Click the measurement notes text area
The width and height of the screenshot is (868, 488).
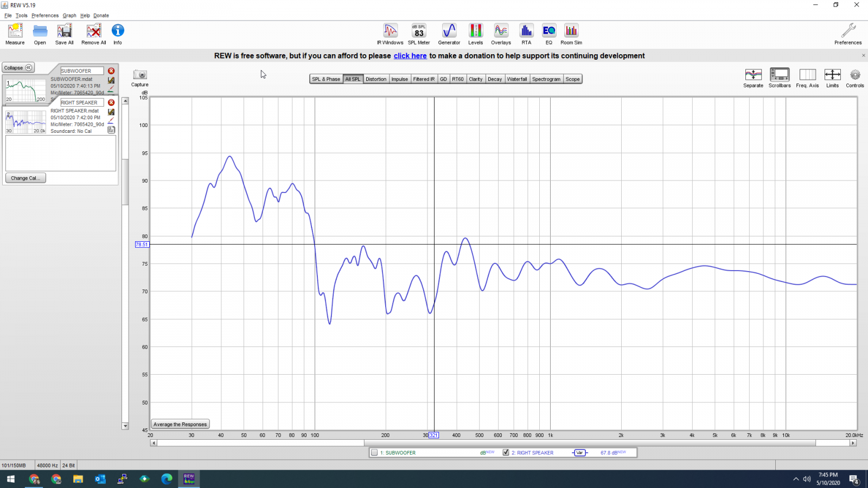(x=61, y=153)
